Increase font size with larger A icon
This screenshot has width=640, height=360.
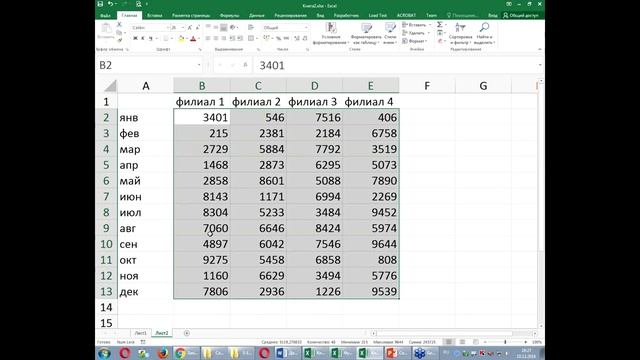(x=190, y=27)
